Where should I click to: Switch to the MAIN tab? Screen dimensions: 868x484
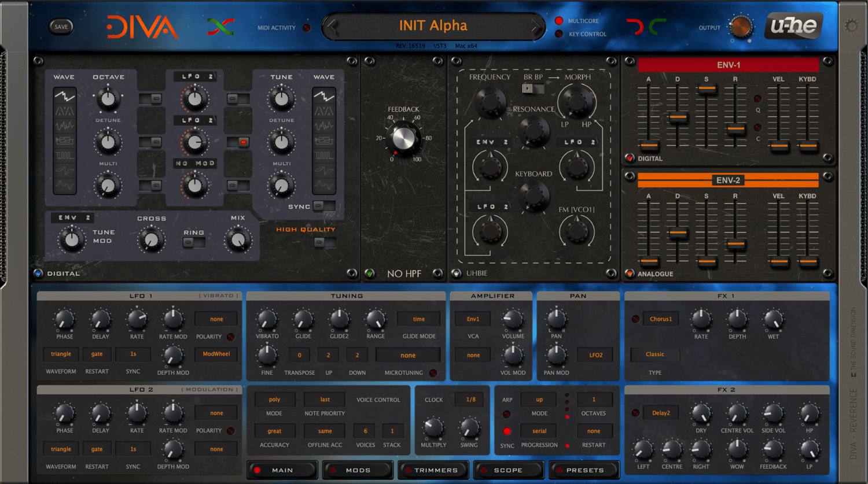[282, 470]
